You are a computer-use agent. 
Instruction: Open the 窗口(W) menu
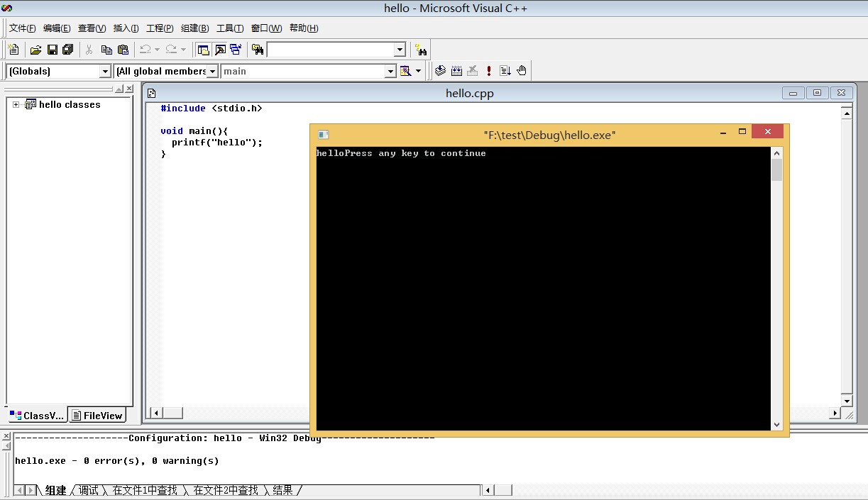pyautogui.click(x=266, y=28)
